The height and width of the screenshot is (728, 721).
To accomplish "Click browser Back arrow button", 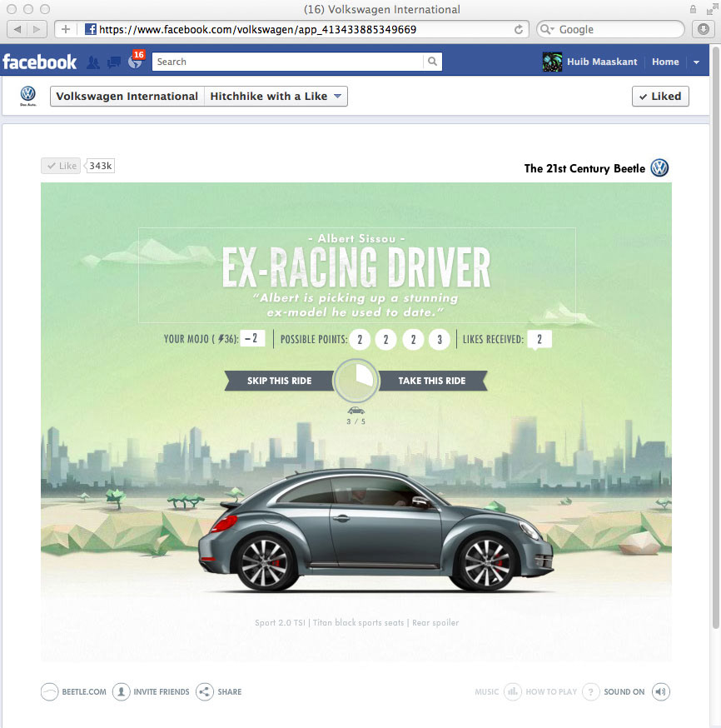I will [x=17, y=29].
